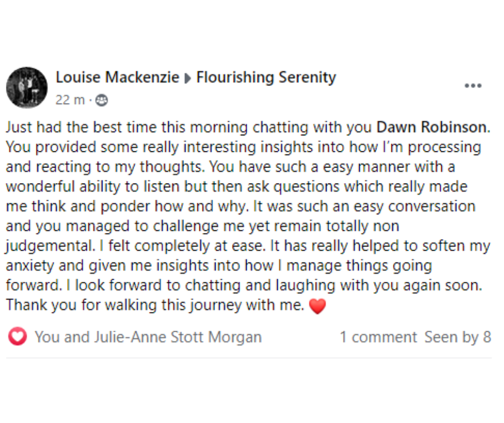Open the post options three-dot menu
Screen dimensions: 504x423
473,86
